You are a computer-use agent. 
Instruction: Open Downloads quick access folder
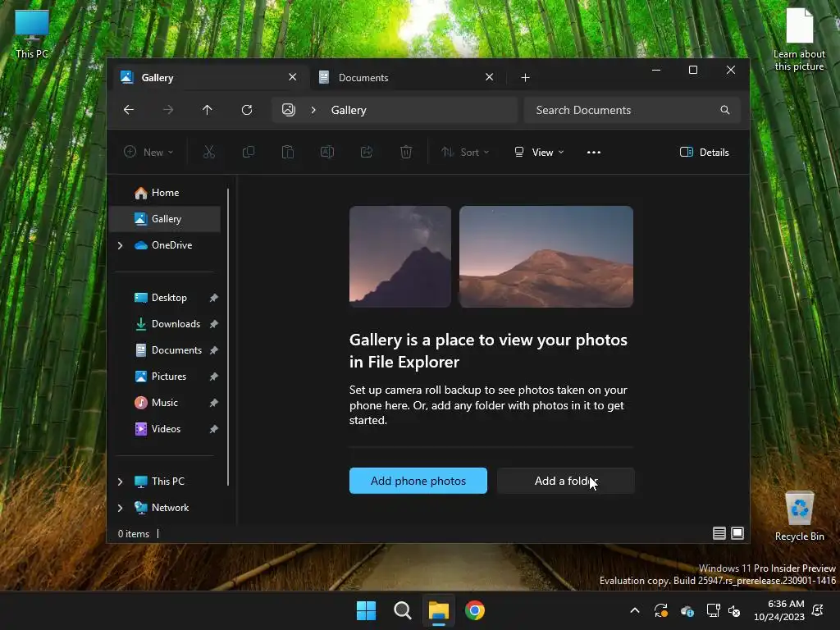(176, 324)
